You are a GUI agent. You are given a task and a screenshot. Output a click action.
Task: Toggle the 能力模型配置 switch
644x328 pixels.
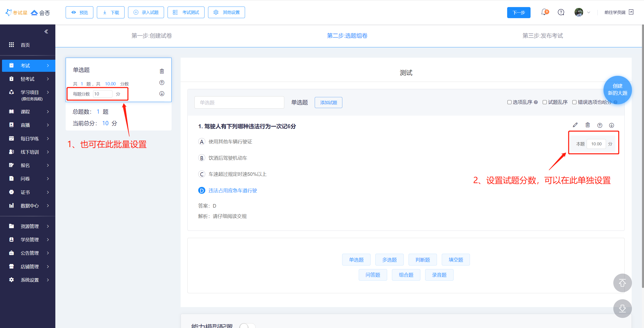point(247,326)
